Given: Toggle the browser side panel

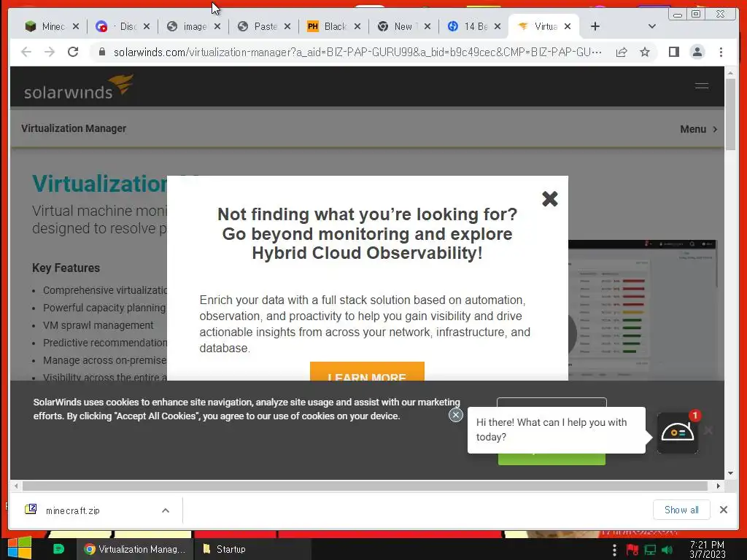Looking at the screenshot, I should (x=673, y=52).
